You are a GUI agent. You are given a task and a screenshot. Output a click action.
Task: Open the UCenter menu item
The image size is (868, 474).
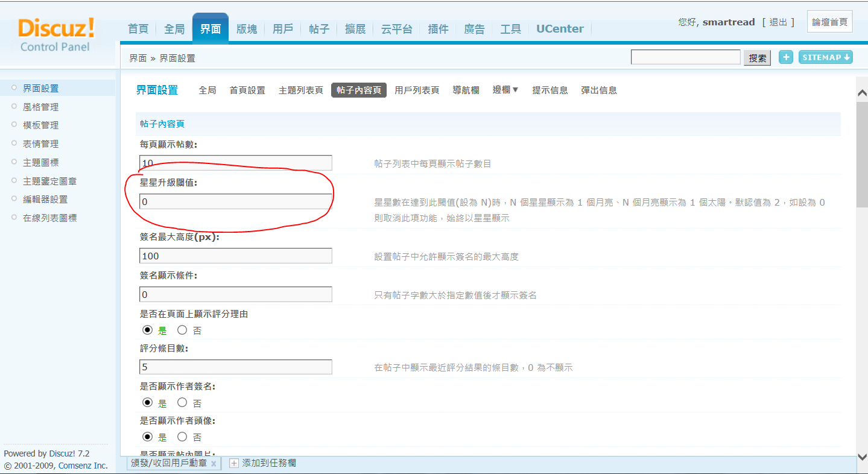point(560,29)
